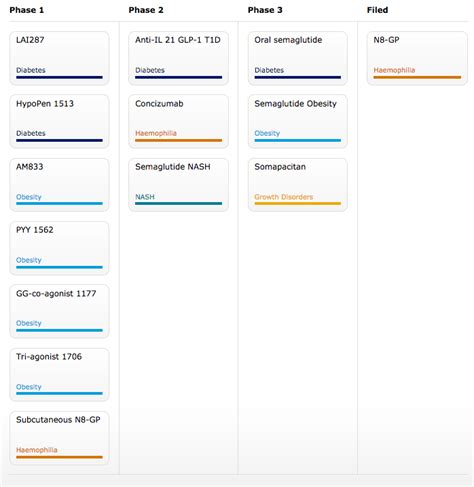Open the Subcutaneous N8-GP card

tap(59, 438)
